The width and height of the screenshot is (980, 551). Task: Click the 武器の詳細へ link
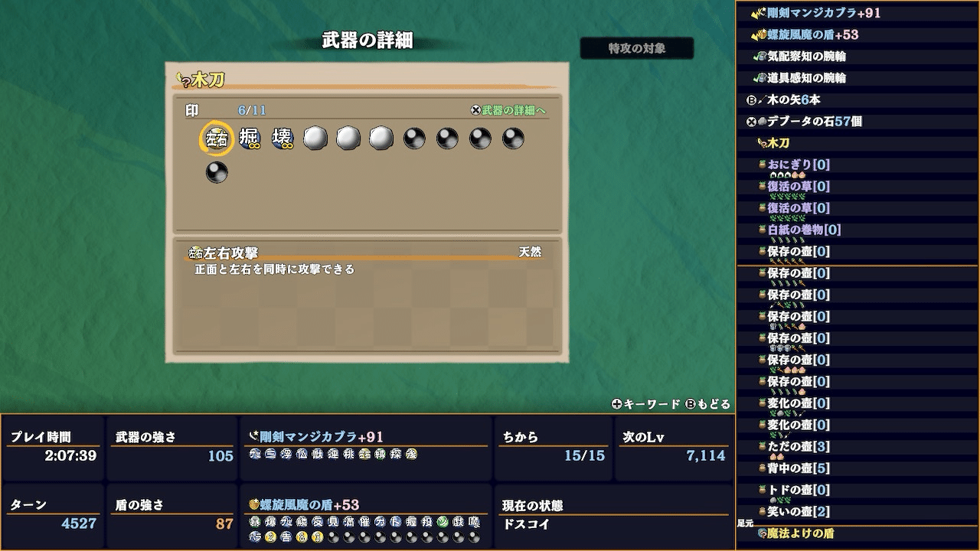click(x=508, y=111)
